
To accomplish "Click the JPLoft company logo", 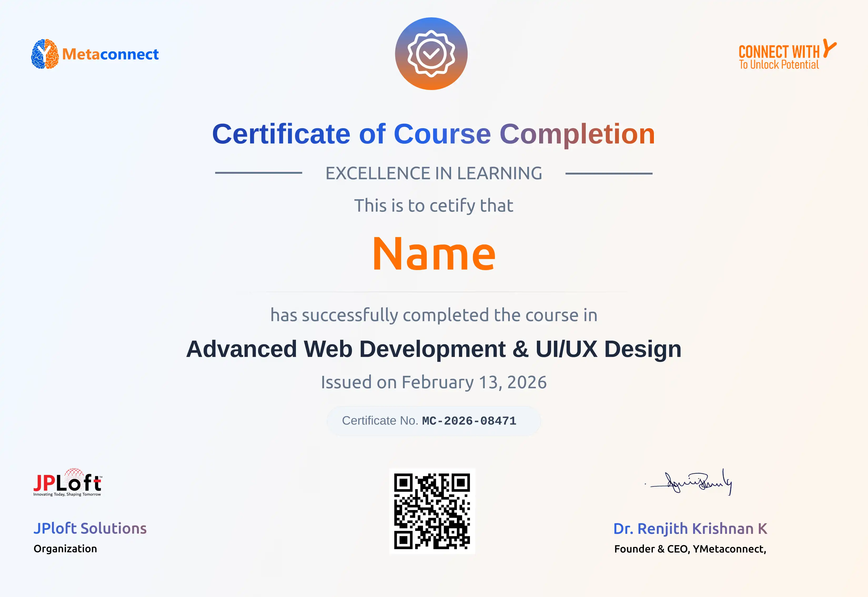I will point(67,483).
